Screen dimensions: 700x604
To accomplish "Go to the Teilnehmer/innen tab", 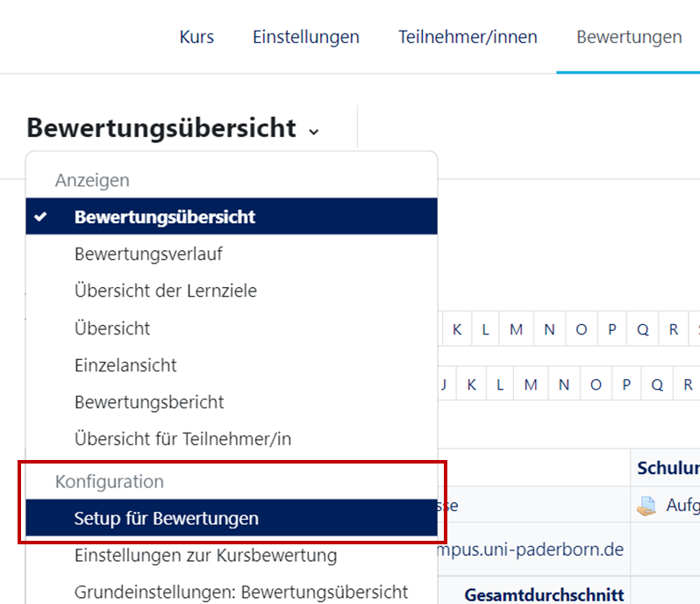I will point(468,37).
